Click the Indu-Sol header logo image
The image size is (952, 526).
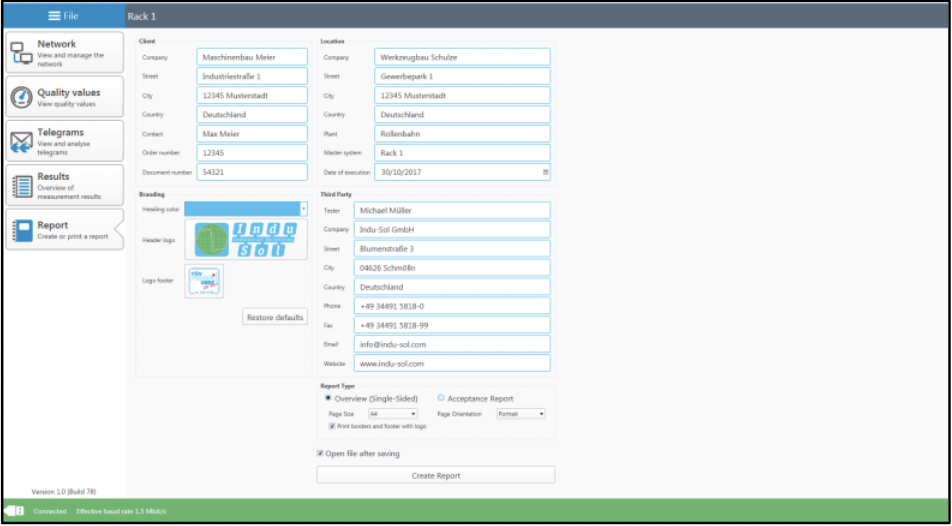click(x=246, y=240)
